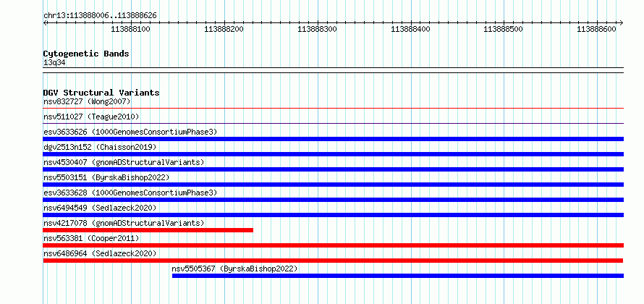Viewport: 644px width, 304px height.
Task: Click the short red bar under nsv4217078
Action: click(x=148, y=230)
